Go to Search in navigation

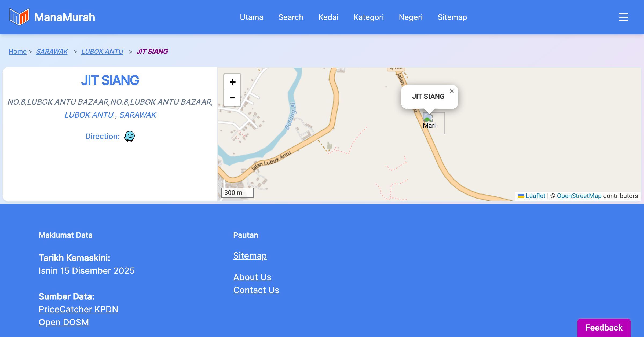click(291, 17)
